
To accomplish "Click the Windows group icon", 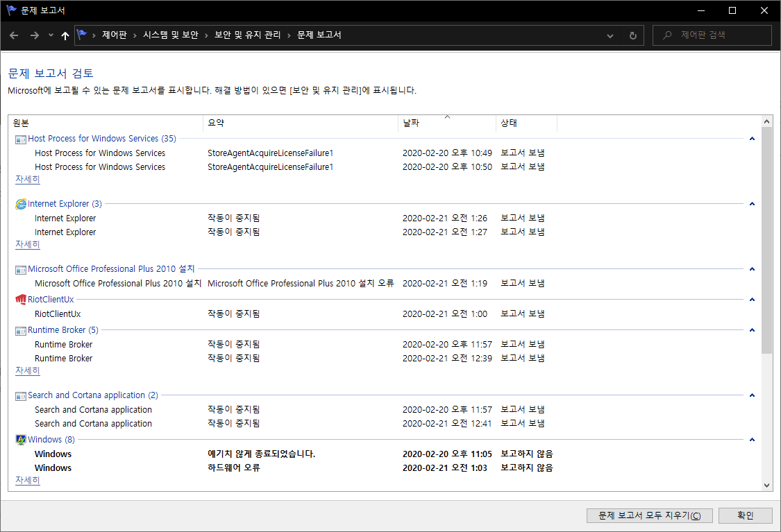I will pyautogui.click(x=20, y=440).
